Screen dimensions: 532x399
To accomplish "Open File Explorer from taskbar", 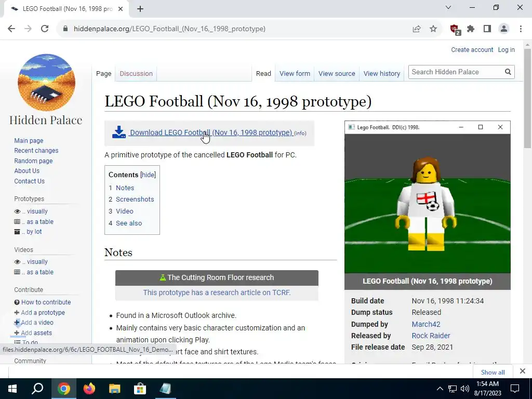I will coord(115,389).
